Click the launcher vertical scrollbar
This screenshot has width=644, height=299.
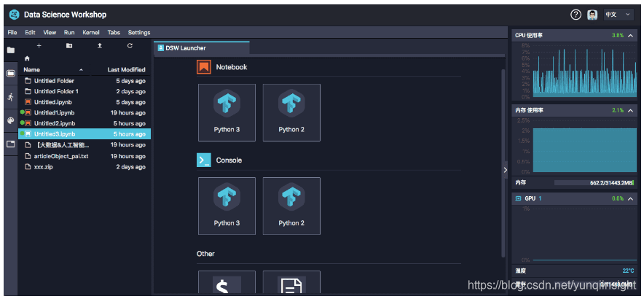click(x=503, y=163)
